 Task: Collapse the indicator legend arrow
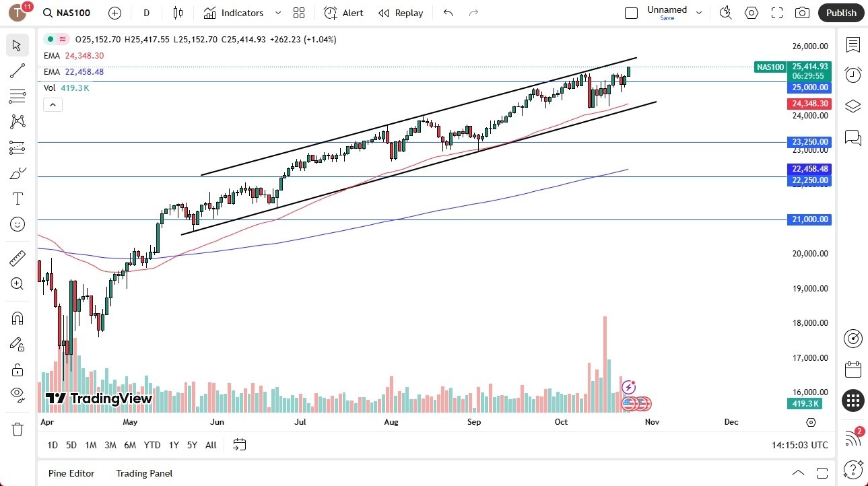[53, 104]
